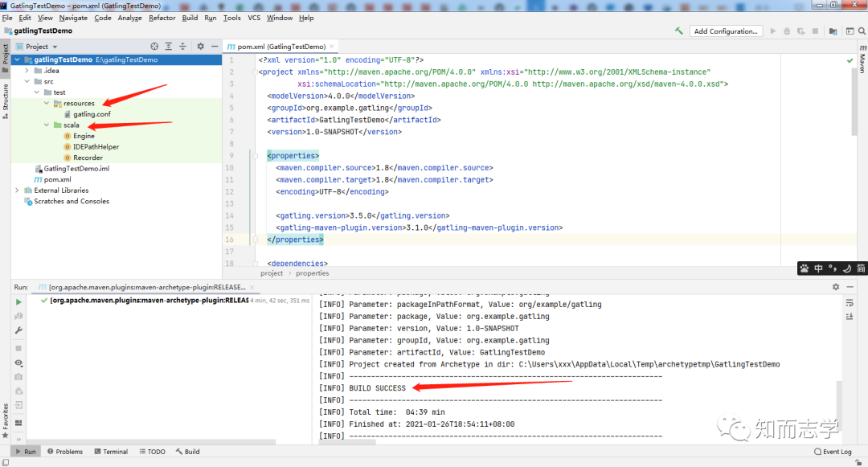The width and height of the screenshot is (868, 467).
Task: Click the Stop square in the top toolbar
Action: click(x=815, y=31)
